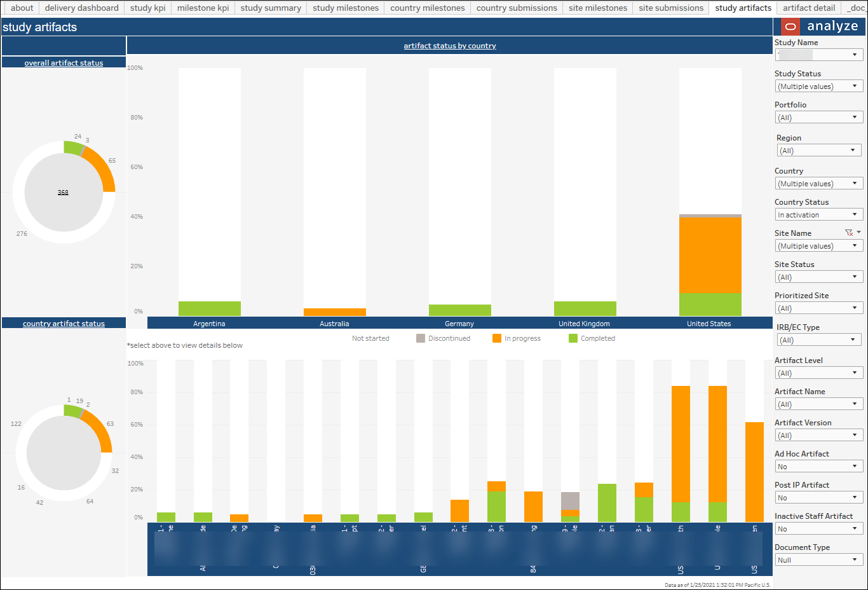Open the country artifact status link

tap(64, 324)
